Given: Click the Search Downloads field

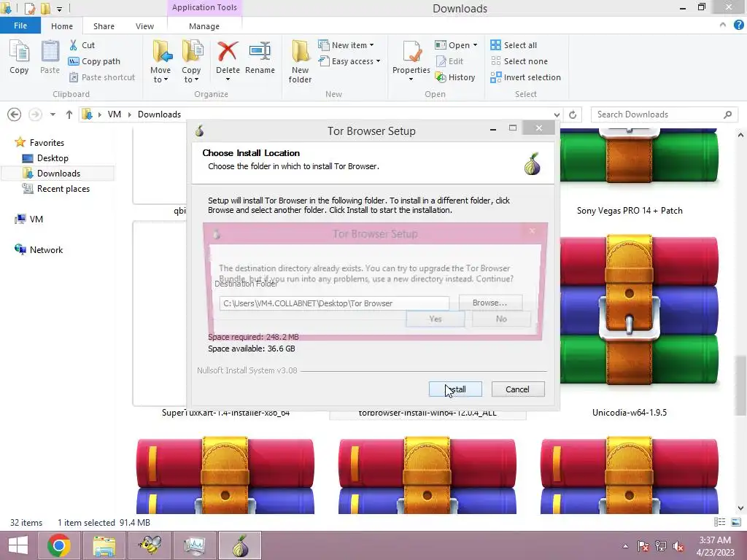Looking at the screenshot, I should pos(664,114).
